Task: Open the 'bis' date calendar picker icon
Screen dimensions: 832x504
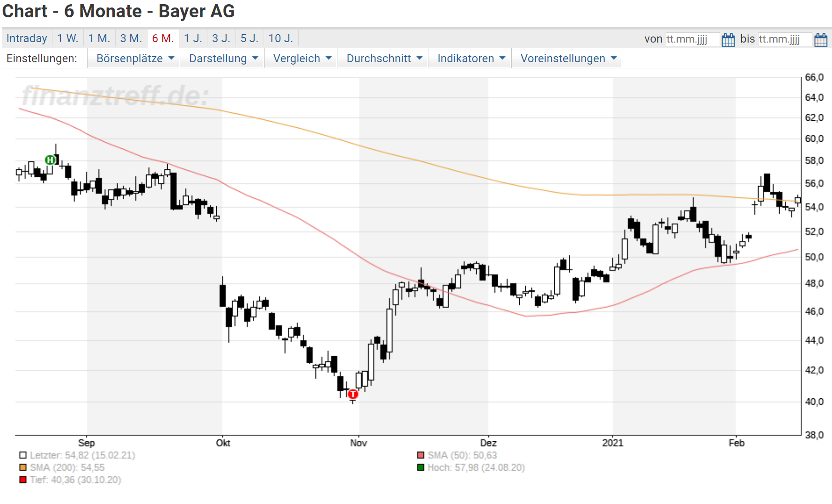Action: (821, 40)
